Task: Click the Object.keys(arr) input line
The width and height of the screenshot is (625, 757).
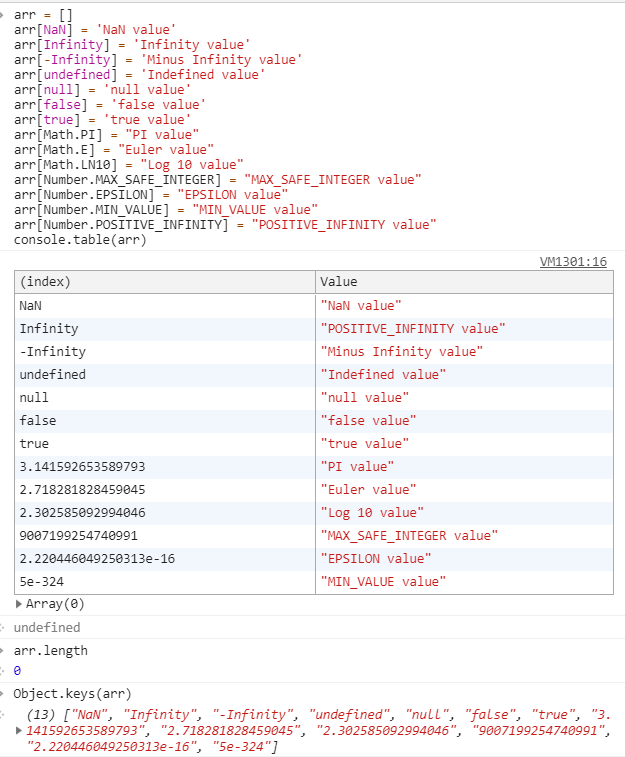Action: tap(72, 694)
